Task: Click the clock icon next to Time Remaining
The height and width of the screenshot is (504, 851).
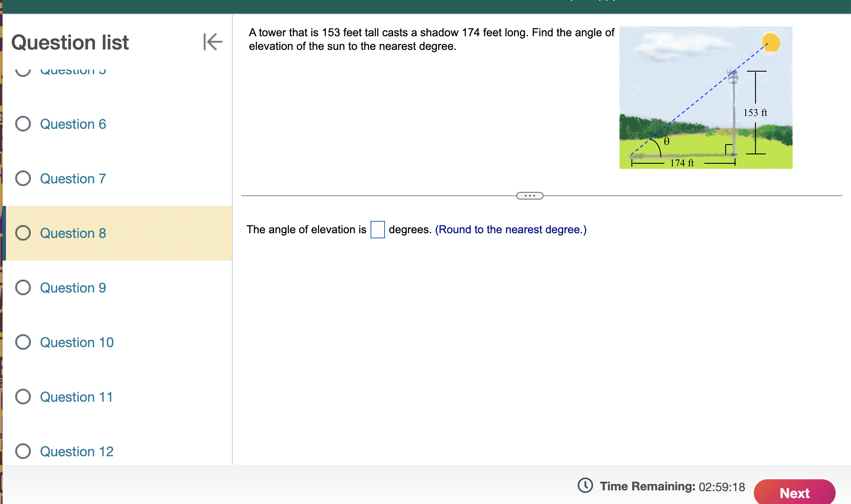Action: point(586,486)
